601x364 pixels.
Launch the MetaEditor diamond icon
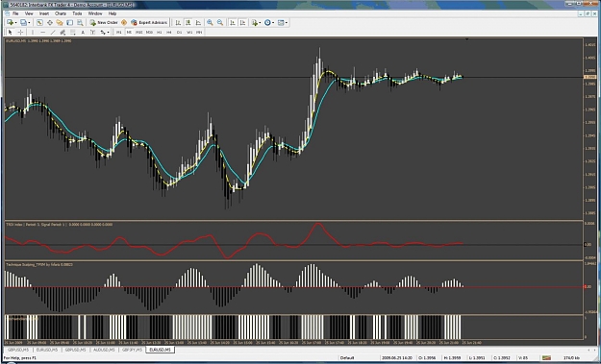click(124, 23)
